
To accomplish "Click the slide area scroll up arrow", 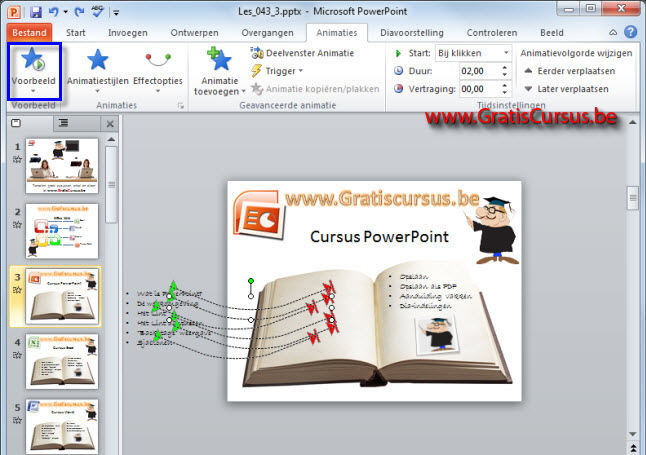I will click(x=632, y=122).
